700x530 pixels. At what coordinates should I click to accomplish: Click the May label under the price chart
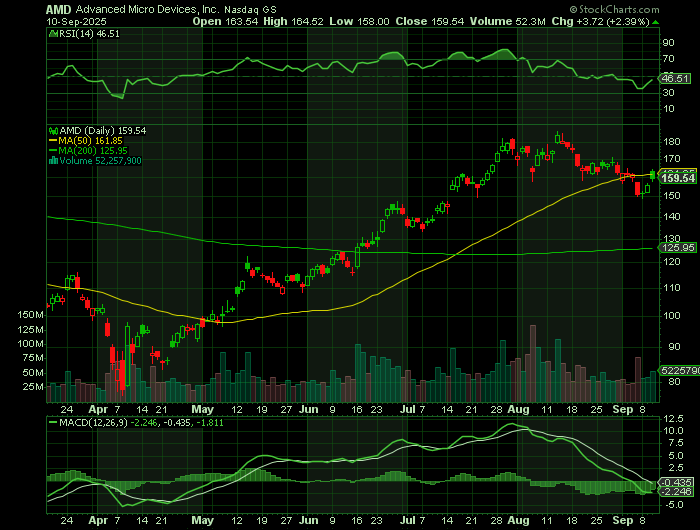(202, 409)
